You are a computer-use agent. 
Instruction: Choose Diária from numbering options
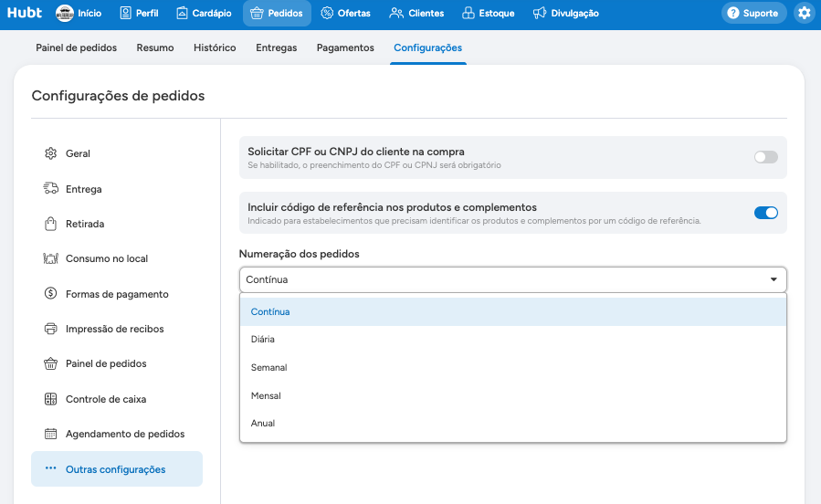[513, 339]
